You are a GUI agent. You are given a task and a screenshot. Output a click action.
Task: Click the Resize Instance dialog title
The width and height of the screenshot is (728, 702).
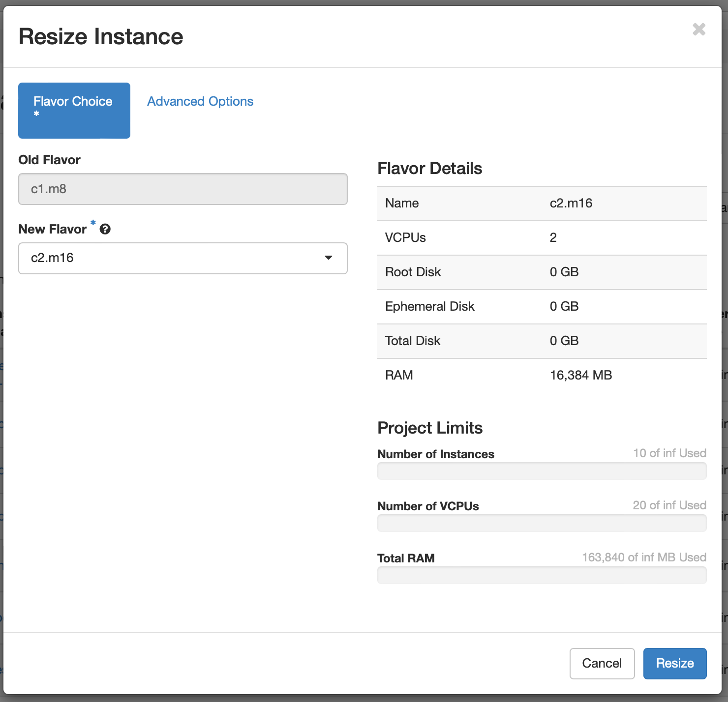click(x=101, y=36)
